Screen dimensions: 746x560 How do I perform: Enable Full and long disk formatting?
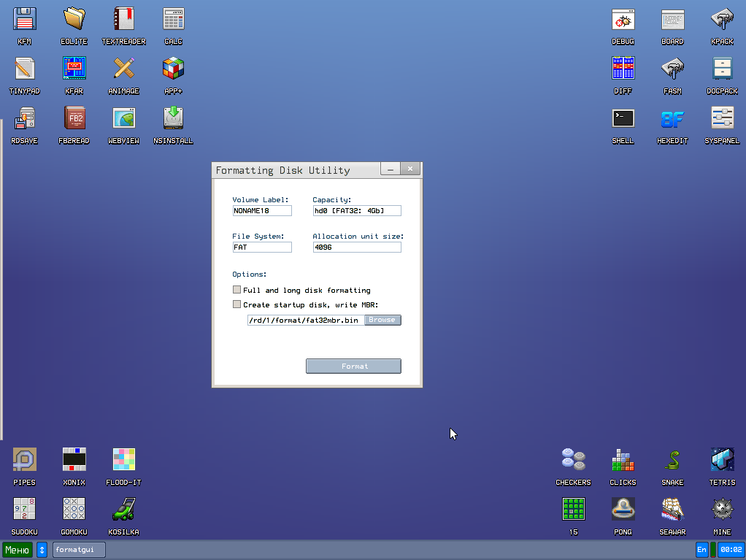click(x=237, y=290)
